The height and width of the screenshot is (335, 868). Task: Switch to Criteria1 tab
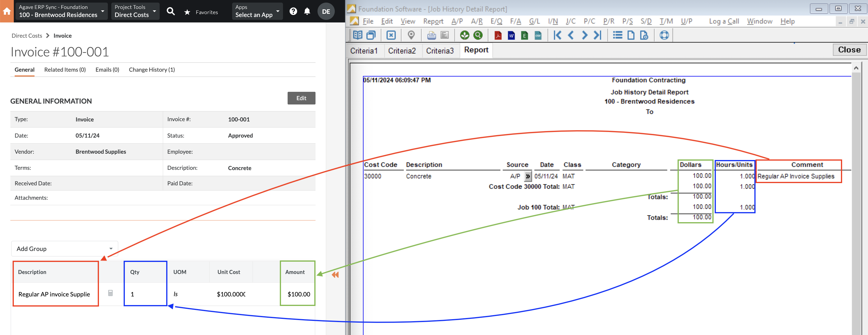click(x=364, y=51)
